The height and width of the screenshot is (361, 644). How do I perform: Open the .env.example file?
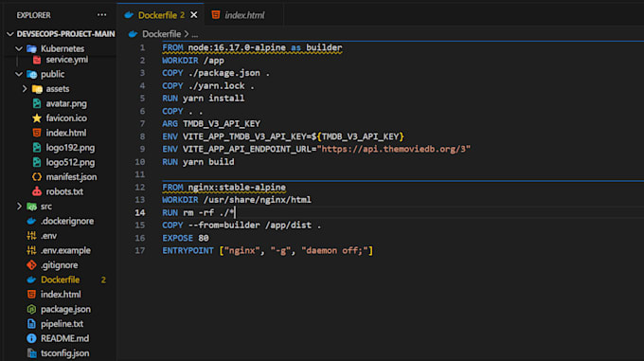65,250
